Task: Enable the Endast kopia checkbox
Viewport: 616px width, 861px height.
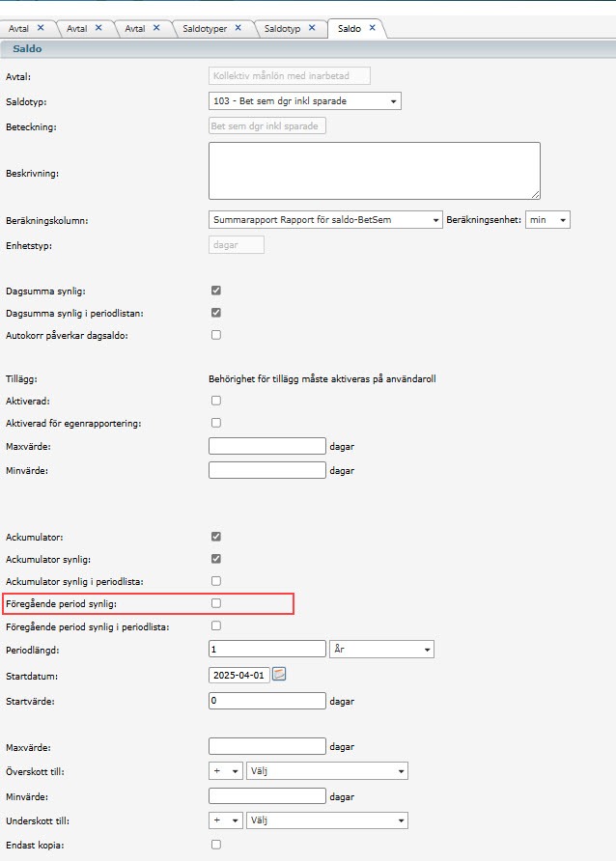Action: pos(216,845)
